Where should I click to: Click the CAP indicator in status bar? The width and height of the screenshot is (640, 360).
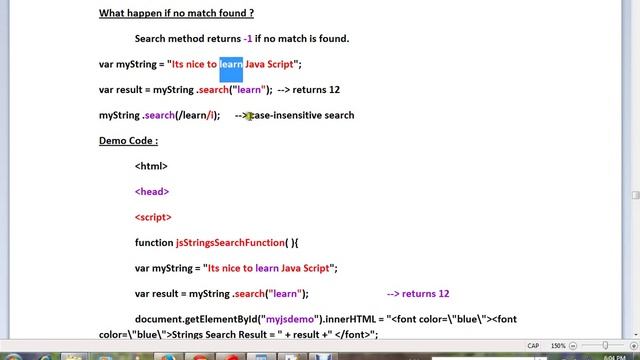[533, 346]
